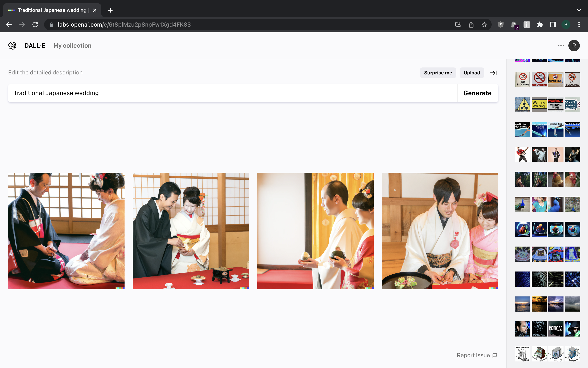Click the browser forward arrow
Image resolution: width=588 pixels, height=368 pixels.
pos(22,25)
